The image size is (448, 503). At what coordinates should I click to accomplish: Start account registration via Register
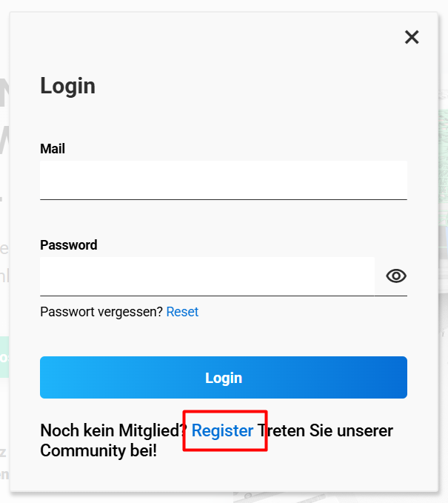222,430
